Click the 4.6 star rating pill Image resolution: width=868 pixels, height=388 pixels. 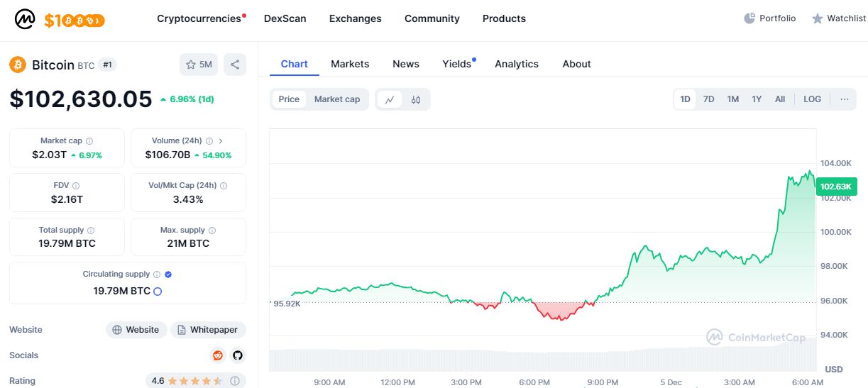click(196, 381)
